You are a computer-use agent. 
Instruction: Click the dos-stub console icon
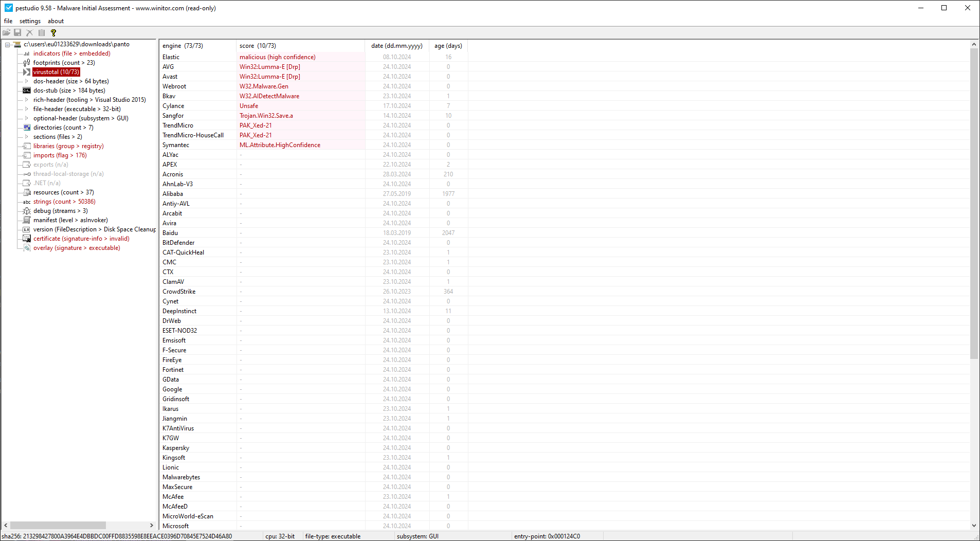[x=27, y=91]
